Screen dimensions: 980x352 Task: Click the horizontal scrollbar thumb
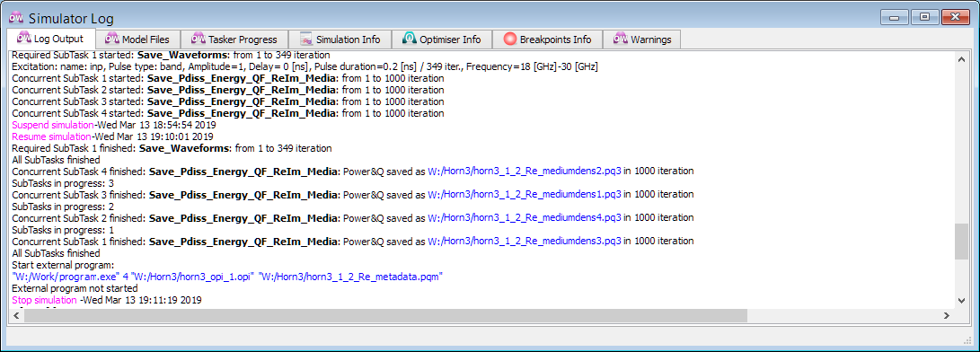(385, 316)
